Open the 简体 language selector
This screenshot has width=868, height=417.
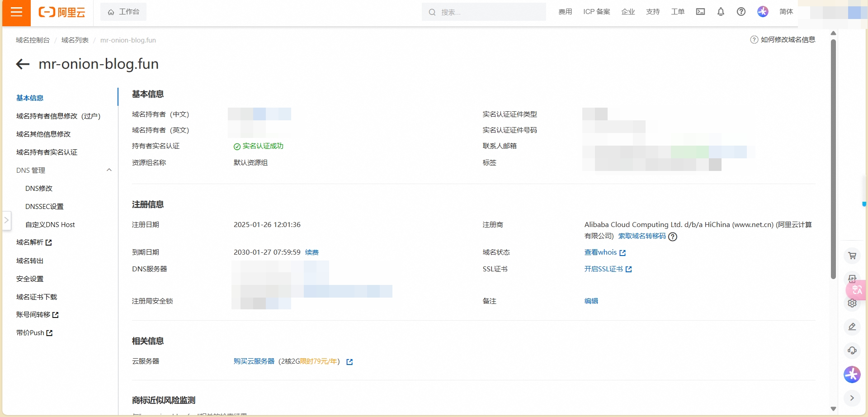coord(786,12)
